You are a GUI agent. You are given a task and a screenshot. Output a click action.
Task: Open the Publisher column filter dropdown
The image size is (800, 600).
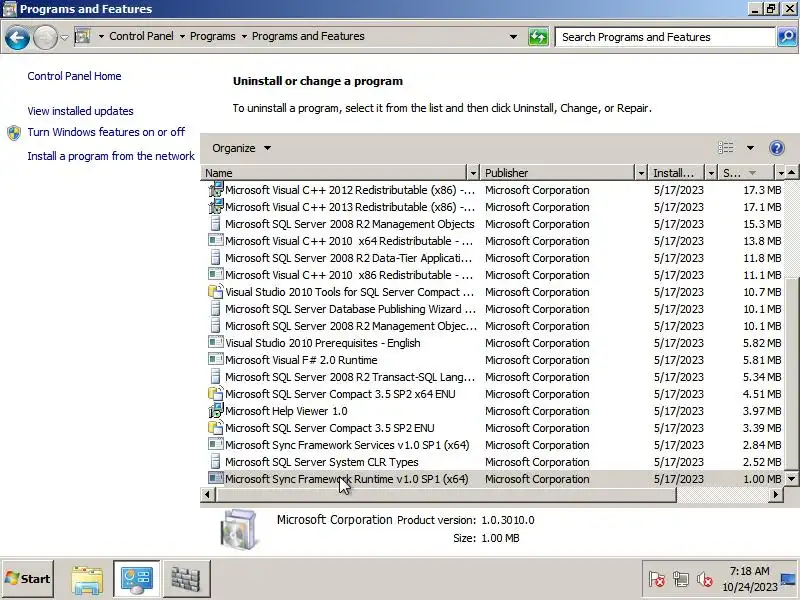(641, 173)
